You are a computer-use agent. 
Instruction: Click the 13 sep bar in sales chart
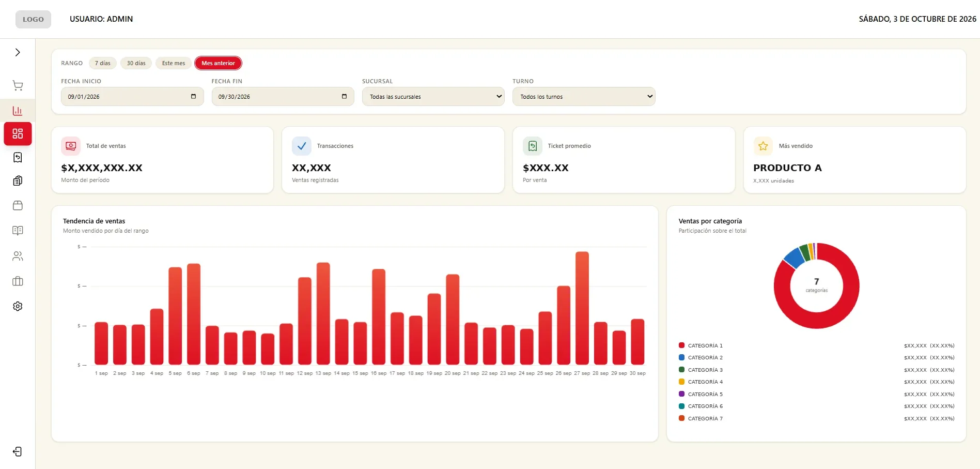pyautogui.click(x=323, y=314)
